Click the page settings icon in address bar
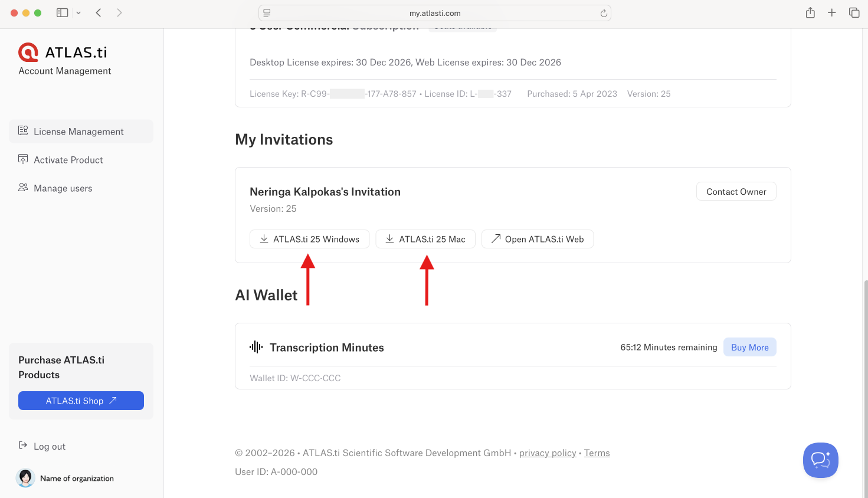The width and height of the screenshot is (868, 498). pos(267,13)
